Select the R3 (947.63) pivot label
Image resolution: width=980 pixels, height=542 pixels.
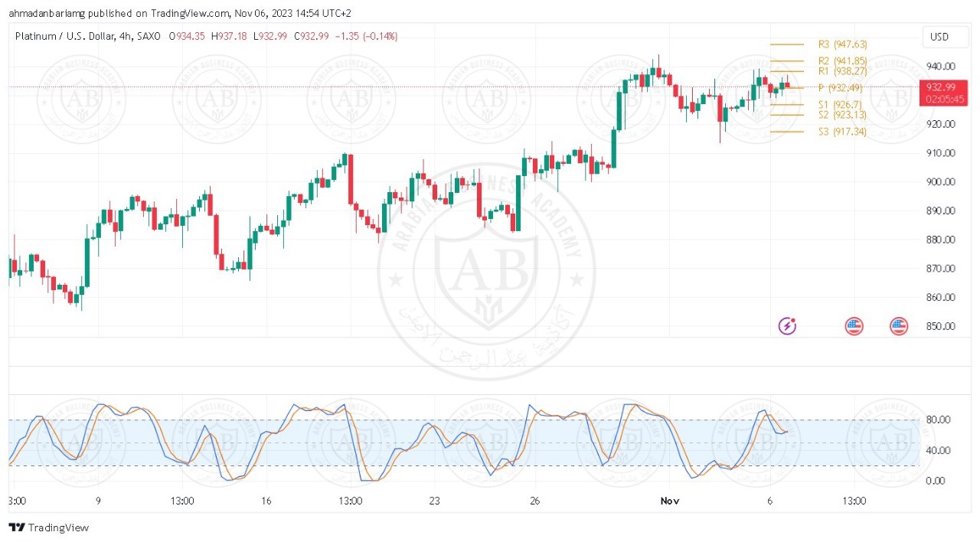coord(842,44)
